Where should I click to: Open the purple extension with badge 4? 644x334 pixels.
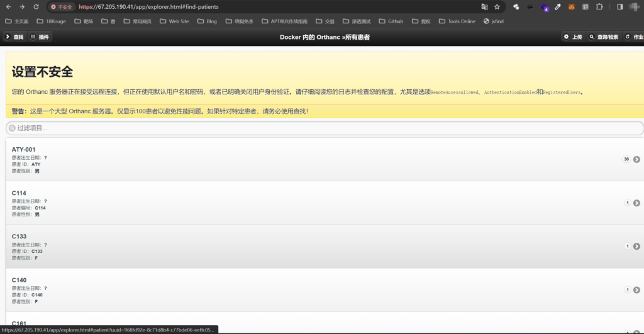click(544, 8)
